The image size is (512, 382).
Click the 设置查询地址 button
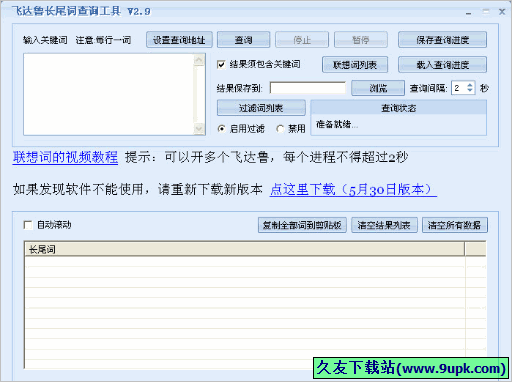(179, 40)
